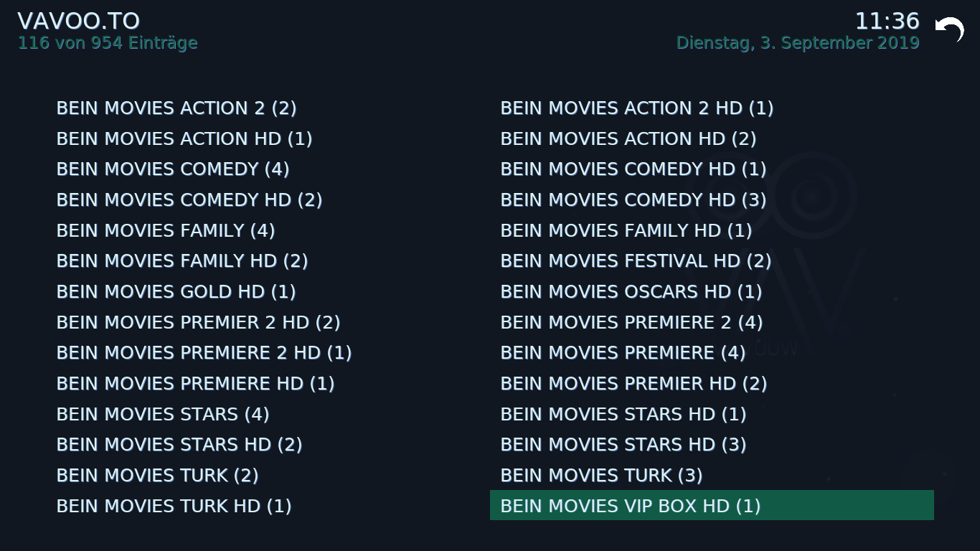Open BEIN MOVIES ACTION 2 (2)
Viewport: 980px width, 551px height.
click(x=268, y=108)
